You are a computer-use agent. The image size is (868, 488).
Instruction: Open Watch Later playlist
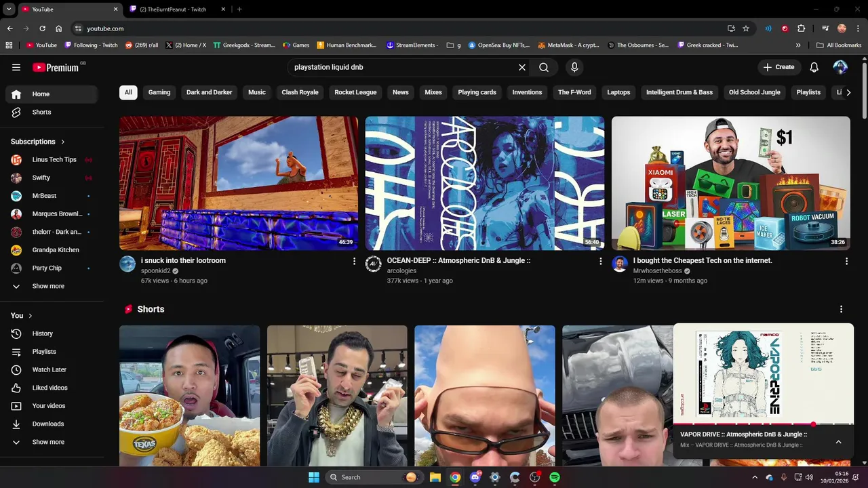(x=52, y=369)
